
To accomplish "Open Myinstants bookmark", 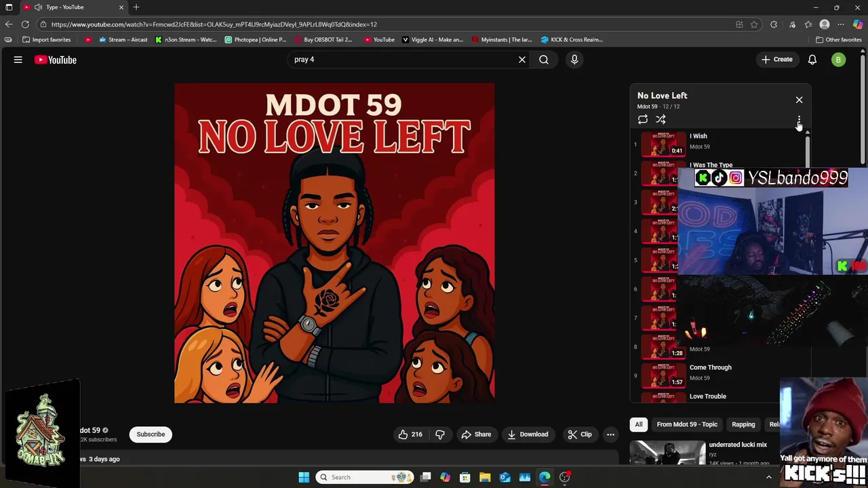I will (x=502, y=39).
